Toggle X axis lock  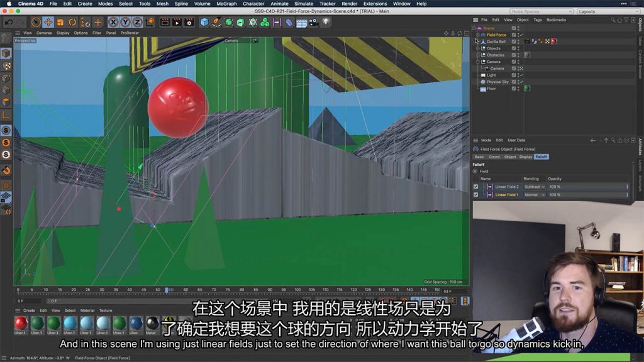[113, 22]
